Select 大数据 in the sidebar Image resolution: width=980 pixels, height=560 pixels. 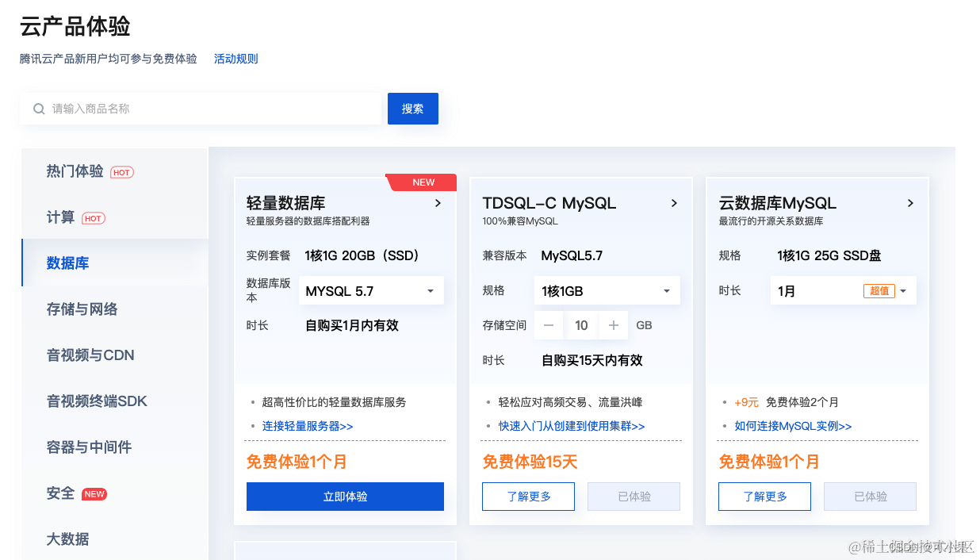click(67, 539)
